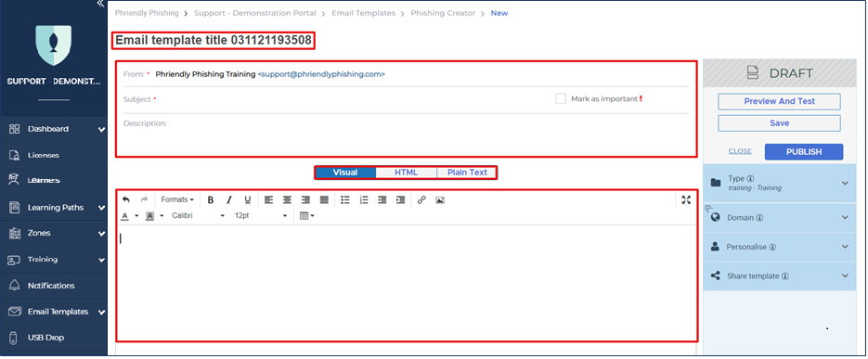The image size is (868, 359).
Task: Center-align text with the align center icon
Action: tap(287, 199)
